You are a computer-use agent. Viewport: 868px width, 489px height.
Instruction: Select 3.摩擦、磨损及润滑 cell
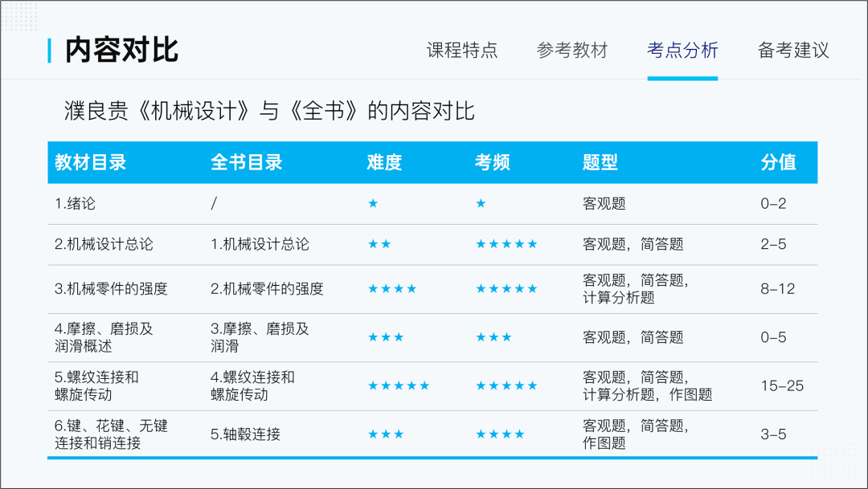tap(260, 337)
